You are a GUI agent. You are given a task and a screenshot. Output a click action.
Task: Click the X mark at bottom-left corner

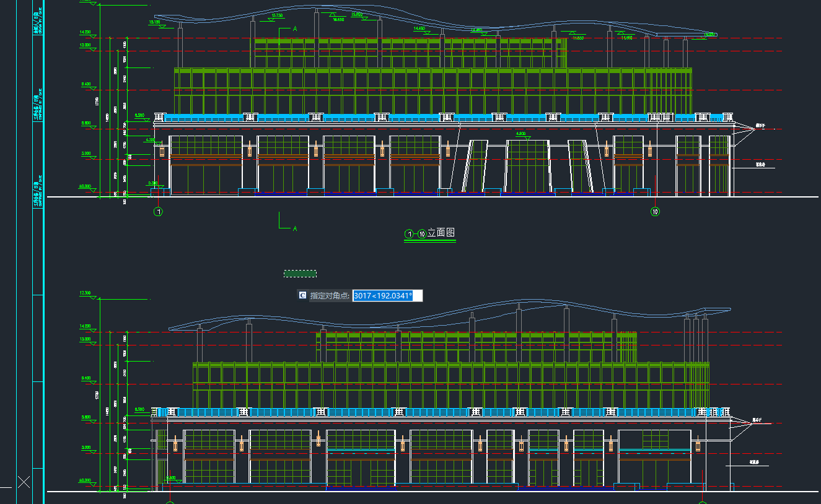[x=24, y=482]
